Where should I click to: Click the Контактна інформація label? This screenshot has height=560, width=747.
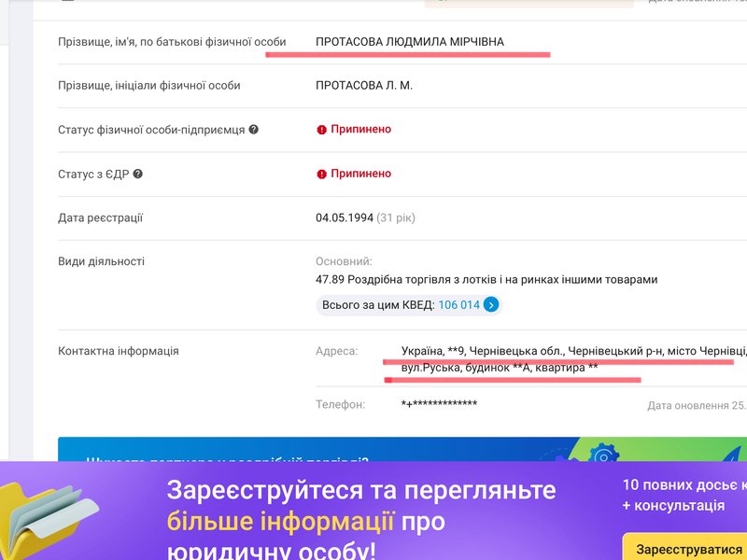tap(119, 352)
